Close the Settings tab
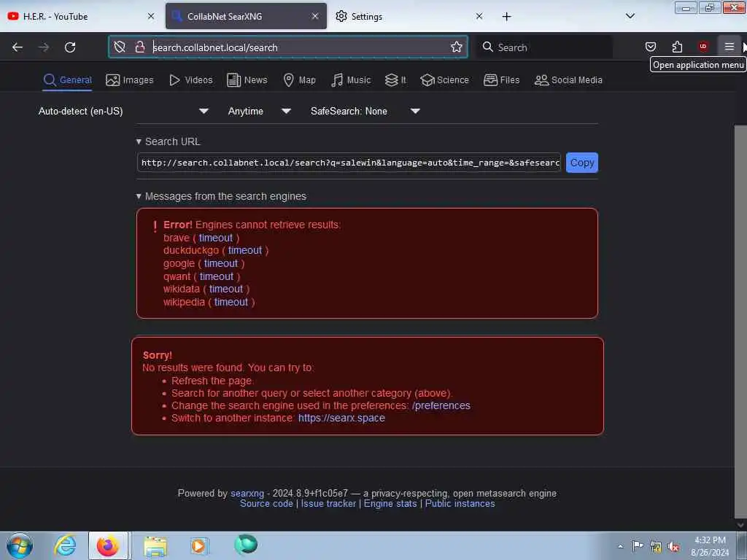 point(479,16)
